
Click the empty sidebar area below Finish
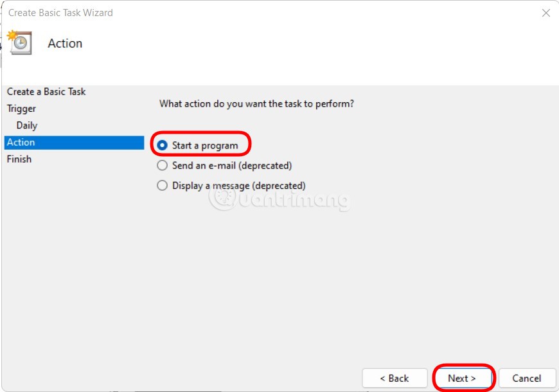pos(73,270)
